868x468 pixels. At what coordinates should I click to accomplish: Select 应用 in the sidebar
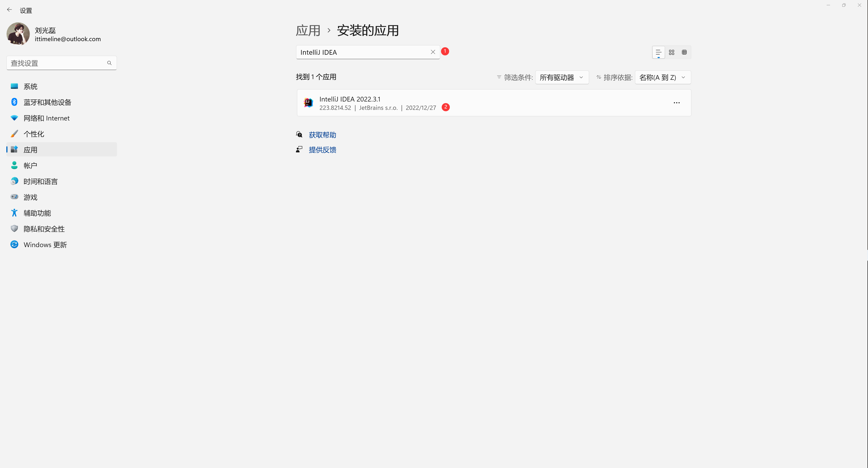[61, 149]
